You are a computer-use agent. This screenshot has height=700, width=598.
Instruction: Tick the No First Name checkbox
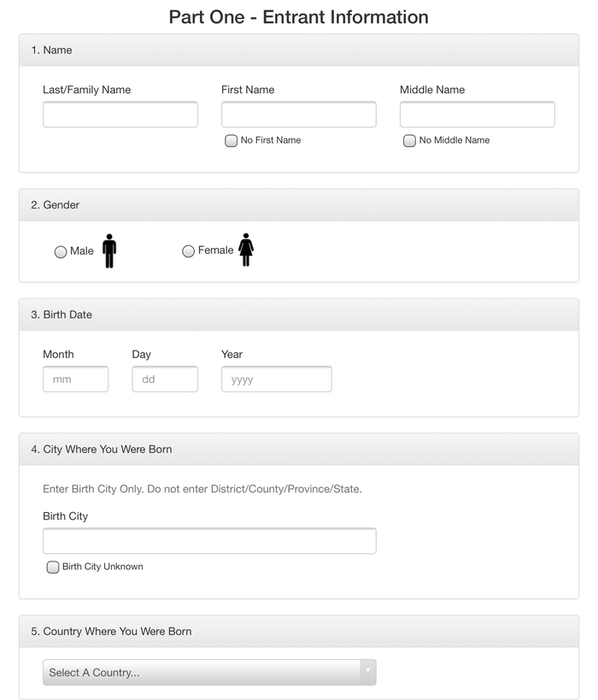231,141
